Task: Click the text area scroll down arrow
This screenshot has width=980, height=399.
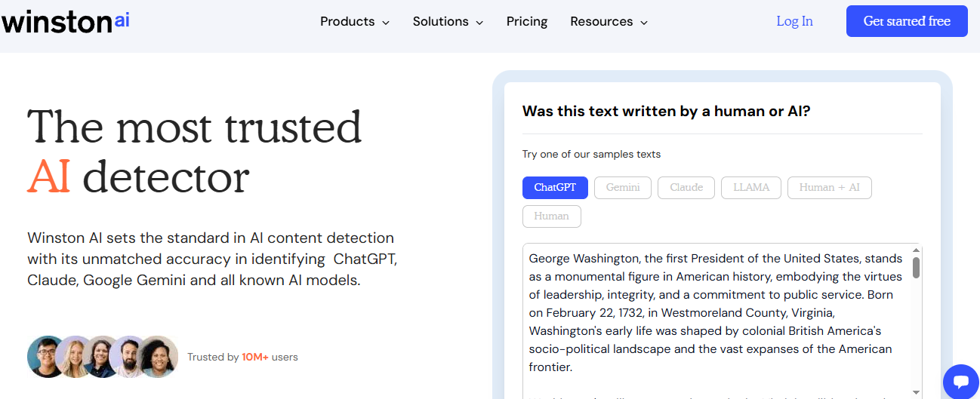Action: (916, 392)
